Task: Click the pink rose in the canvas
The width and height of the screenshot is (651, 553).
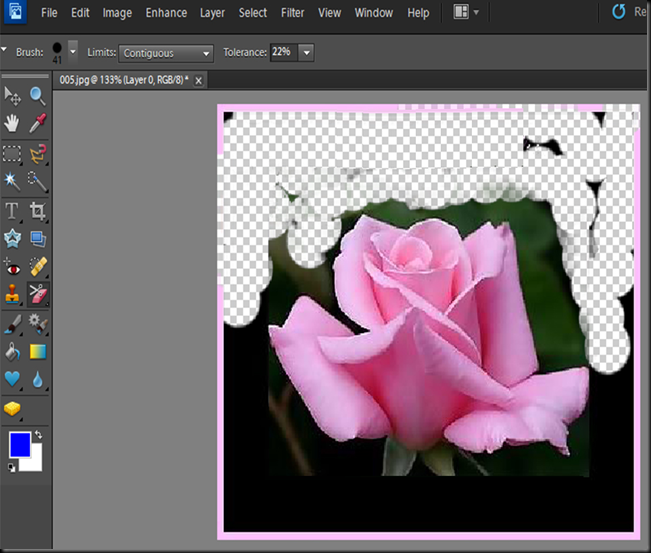Action: click(x=428, y=336)
